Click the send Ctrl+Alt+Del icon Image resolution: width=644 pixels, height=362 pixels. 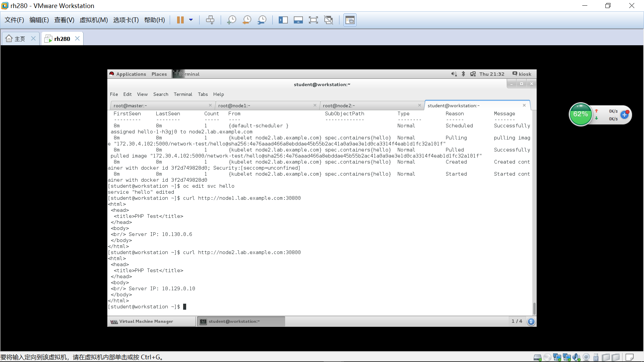pyautogui.click(x=210, y=20)
